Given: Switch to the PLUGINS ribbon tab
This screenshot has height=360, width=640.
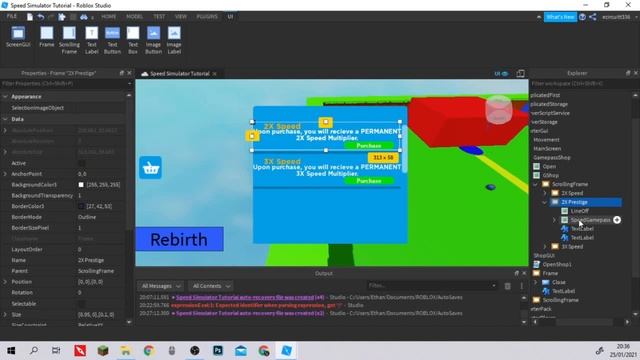Looking at the screenshot, I should coord(207,16).
